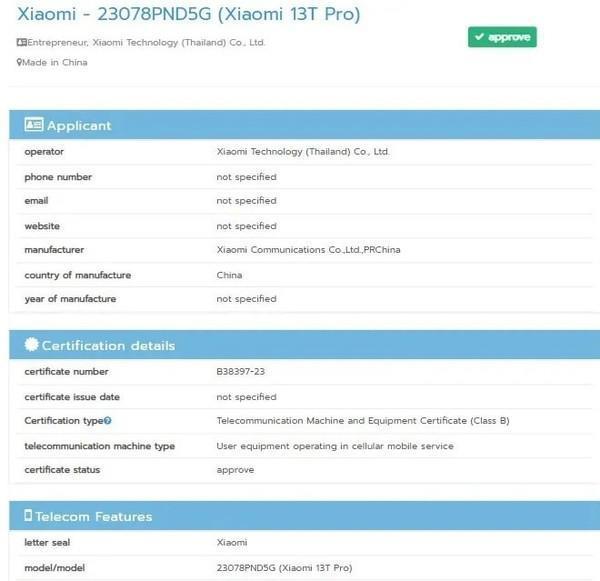
Task: Click letter seal value Xiaomi
Action: point(232,542)
